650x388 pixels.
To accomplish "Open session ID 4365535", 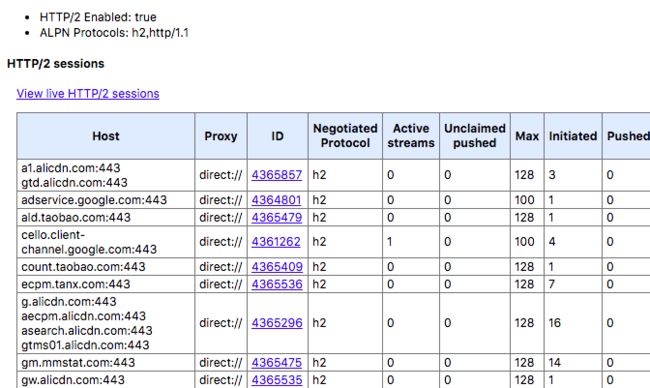I will pos(277,380).
